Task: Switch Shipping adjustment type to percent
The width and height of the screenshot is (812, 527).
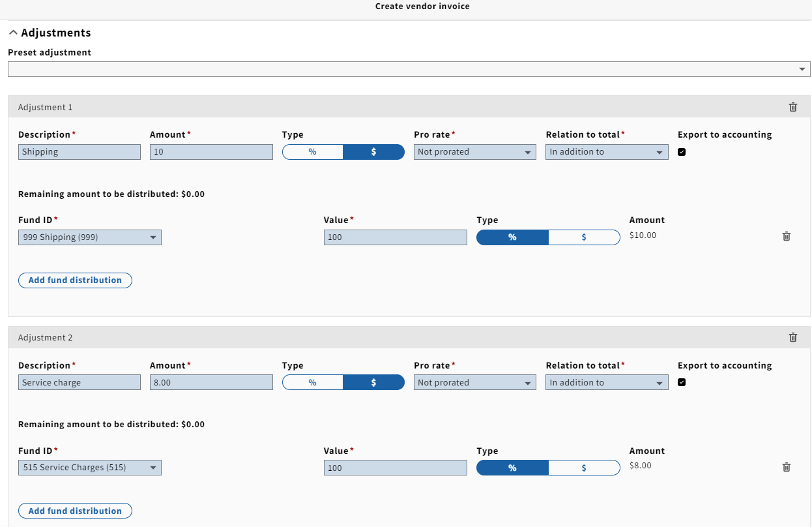Action: point(313,152)
